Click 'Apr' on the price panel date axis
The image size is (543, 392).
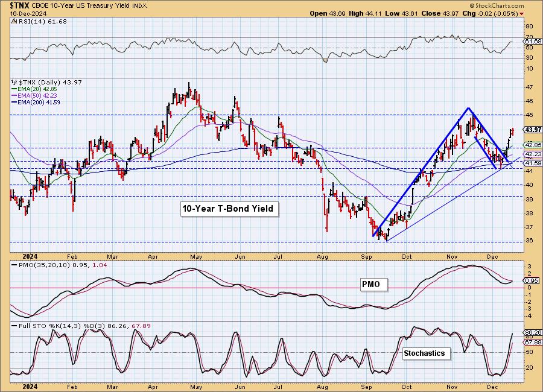153,257
